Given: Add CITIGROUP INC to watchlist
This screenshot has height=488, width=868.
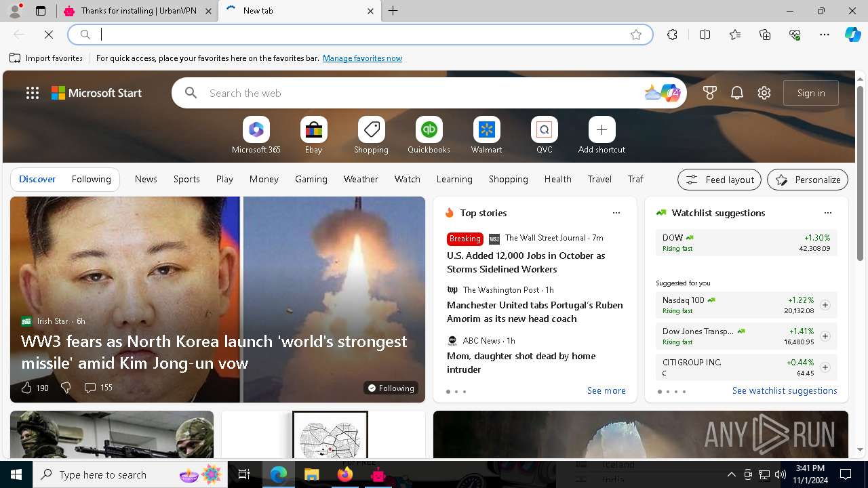Looking at the screenshot, I should (825, 367).
